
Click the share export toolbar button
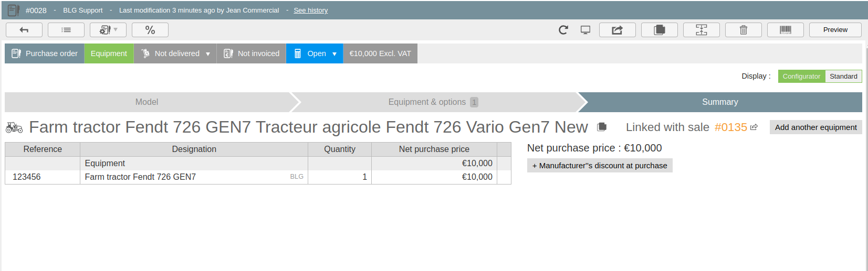pos(618,30)
